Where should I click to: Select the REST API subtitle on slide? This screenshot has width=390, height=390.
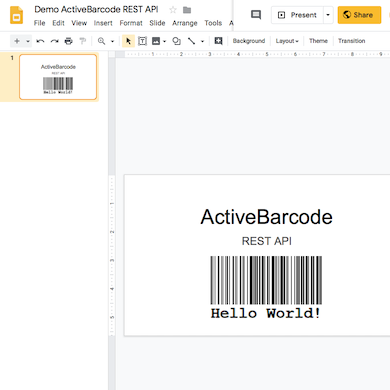[x=267, y=241]
